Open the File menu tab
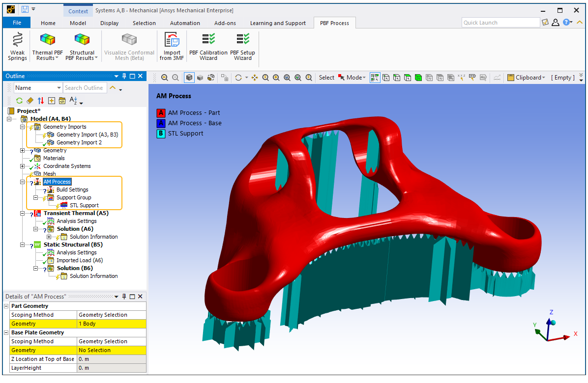Screen dimensions: 588x383 (17, 23)
